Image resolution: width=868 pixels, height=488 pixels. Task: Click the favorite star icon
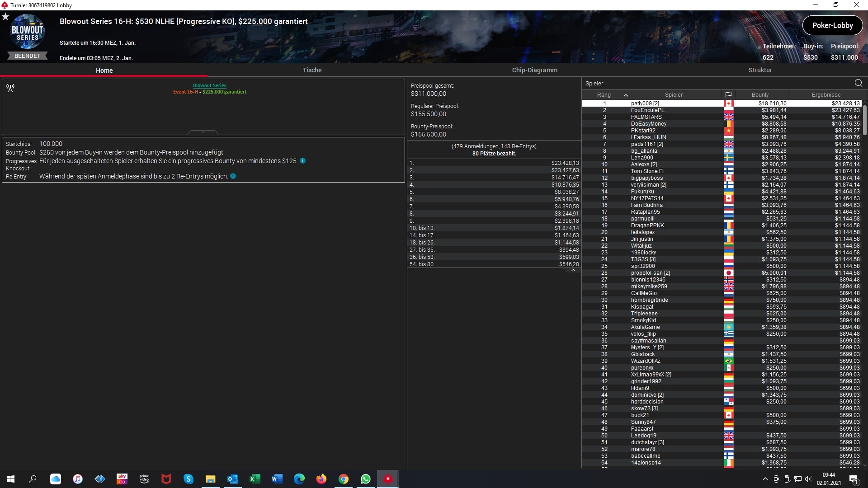pos(5,17)
